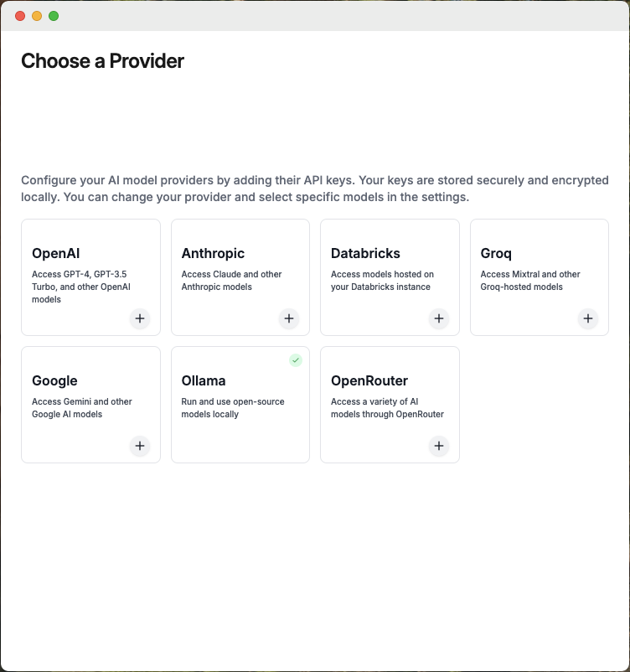Click the plus icon on the Databricks card
The height and width of the screenshot is (672, 630).
coord(438,318)
